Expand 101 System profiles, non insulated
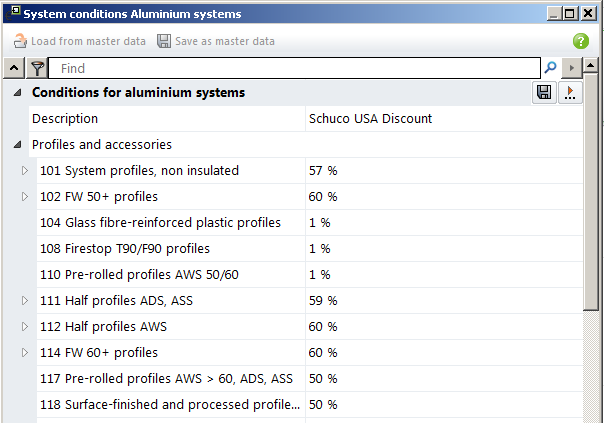This screenshot has width=604, height=423. (x=25, y=171)
